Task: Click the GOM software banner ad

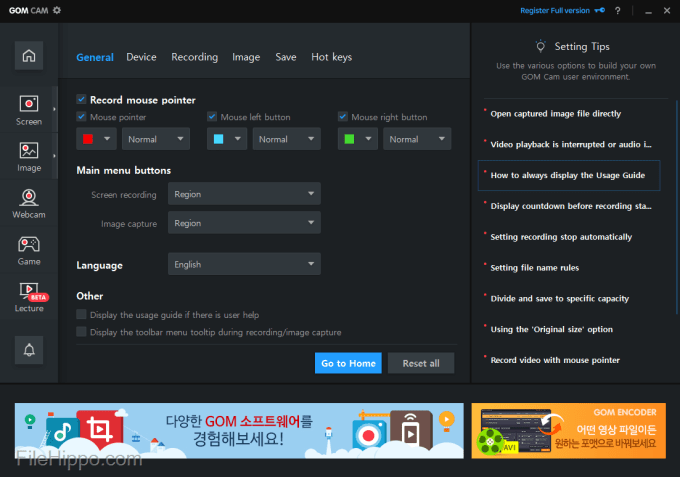Action: tap(239, 431)
